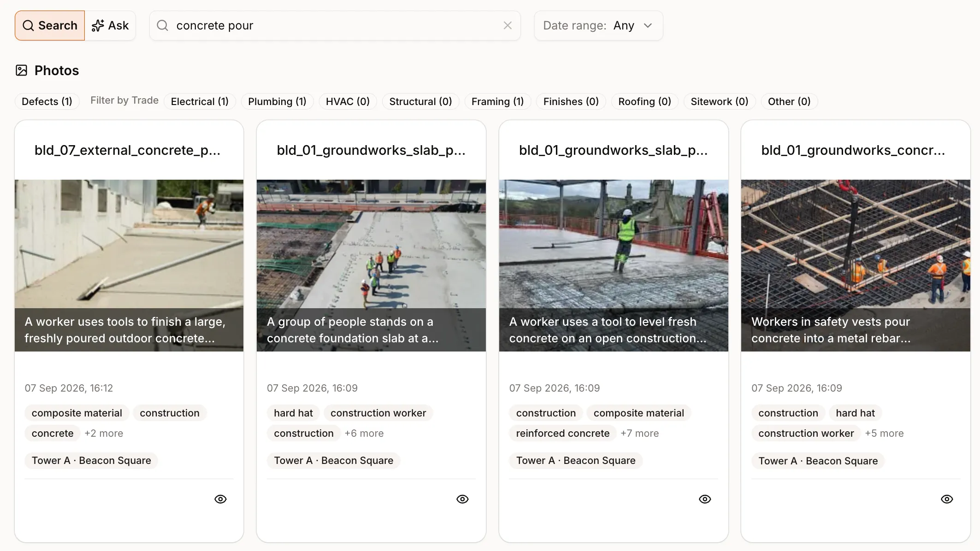Viewport: 980px width, 551px height.
Task: Click the magnifier icon inside search field
Action: pyautogui.click(x=162, y=25)
